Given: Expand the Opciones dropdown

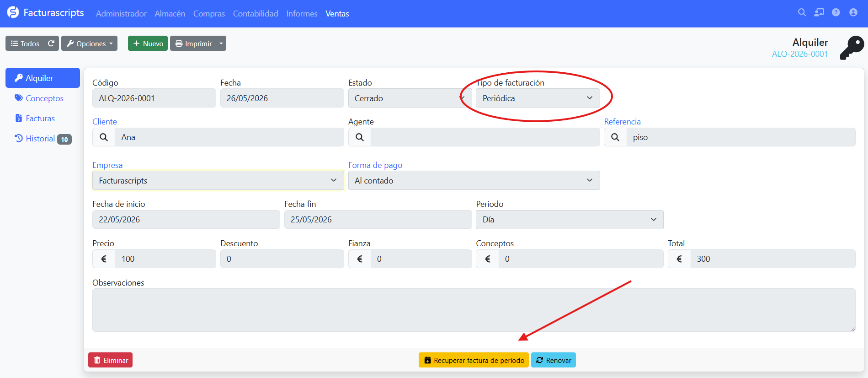Looking at the screenshot, I should 89,43.
